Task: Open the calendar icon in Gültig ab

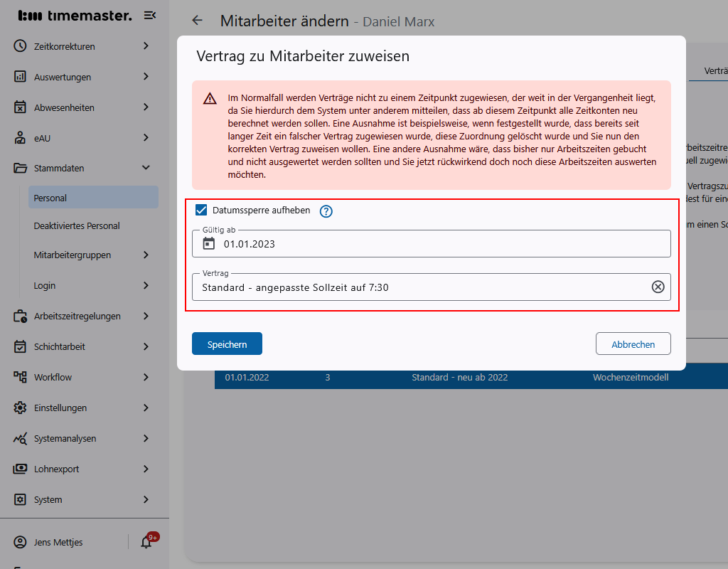Action: (x=208, y=244)
